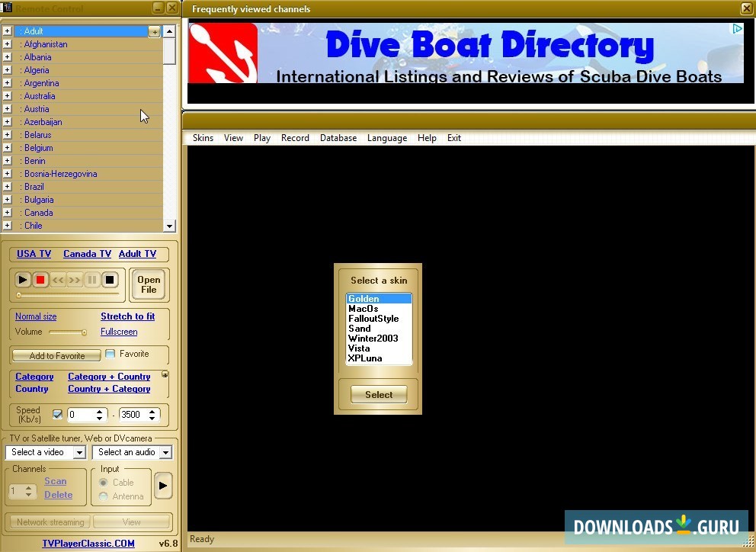This screenshot has width=756, height=552.
Task: Click the Select button in skin dialog
Action: [379, 395]
